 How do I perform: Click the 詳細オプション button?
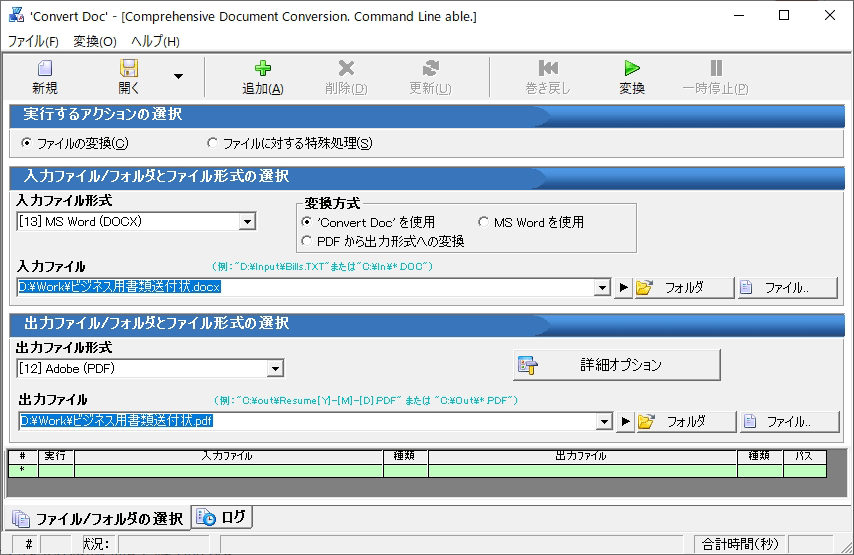point(617,365)
